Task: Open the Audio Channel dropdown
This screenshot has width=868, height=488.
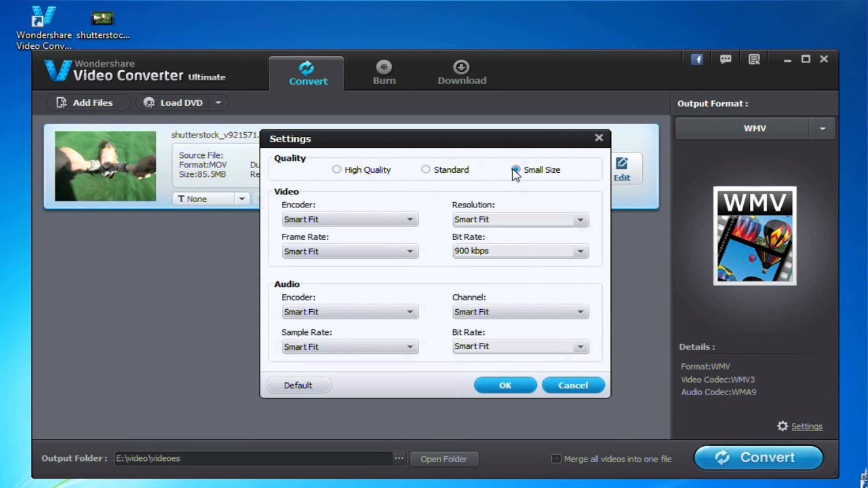Action: 520,312
